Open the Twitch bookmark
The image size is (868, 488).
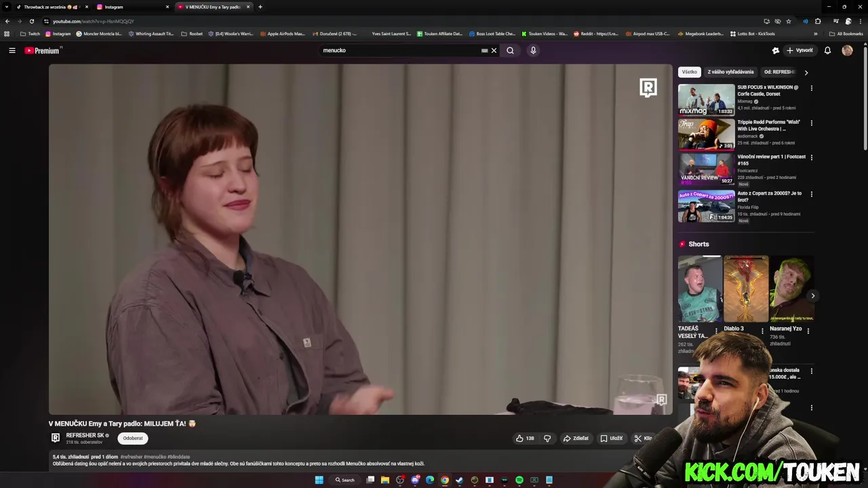tap(30, 34)
